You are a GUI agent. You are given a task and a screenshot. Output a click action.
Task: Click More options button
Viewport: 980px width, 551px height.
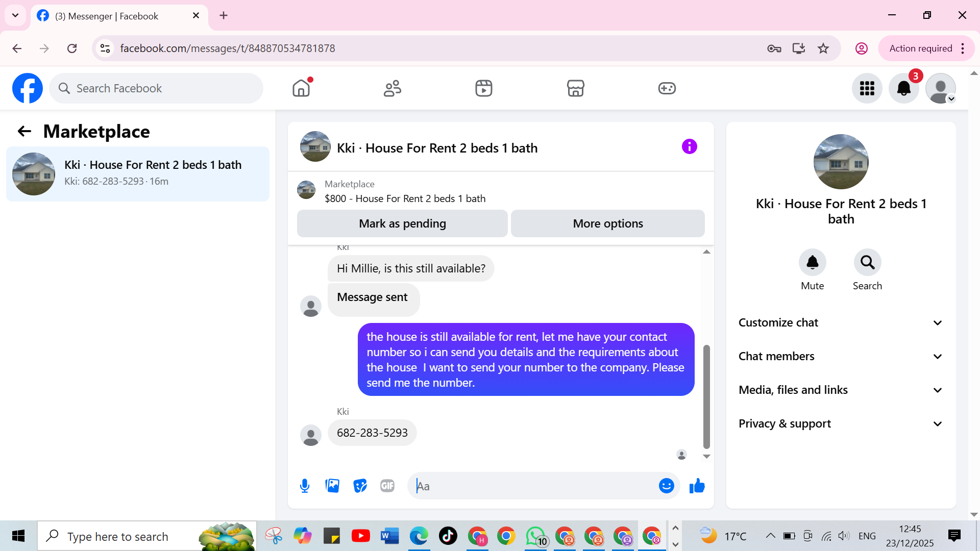[x=607, y=223]
